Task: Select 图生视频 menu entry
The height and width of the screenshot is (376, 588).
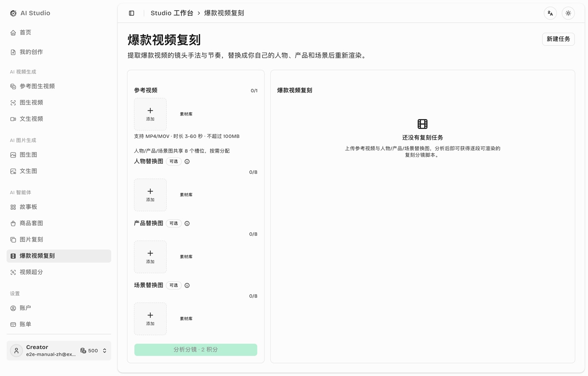Action: [x=59, y=103]
